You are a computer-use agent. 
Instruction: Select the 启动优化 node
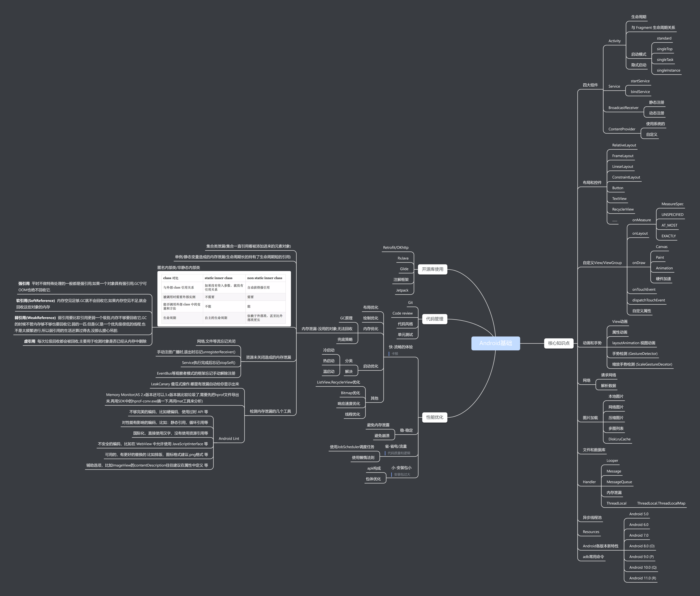[x=370, y=366]
